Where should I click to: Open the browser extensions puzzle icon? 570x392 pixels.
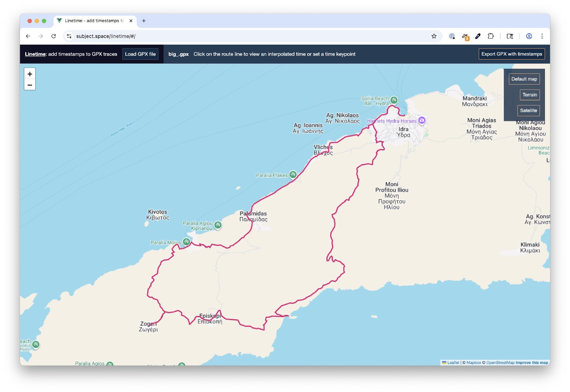(x=491, y=36)
